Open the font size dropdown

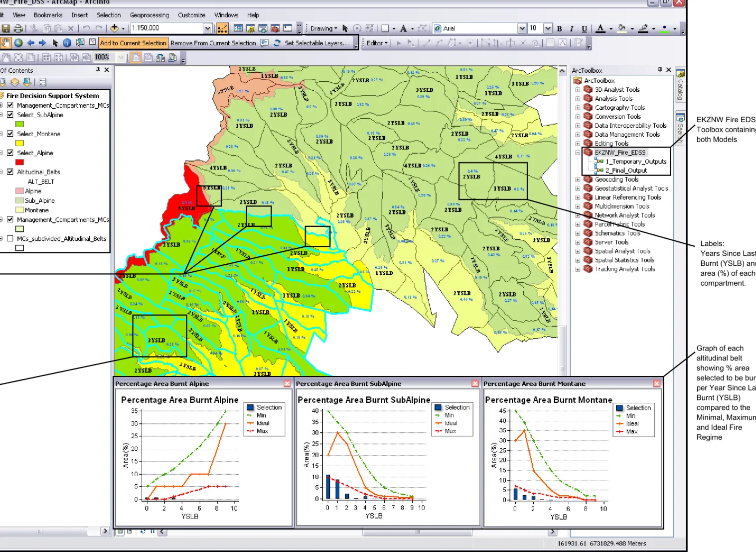pos(548,28)
